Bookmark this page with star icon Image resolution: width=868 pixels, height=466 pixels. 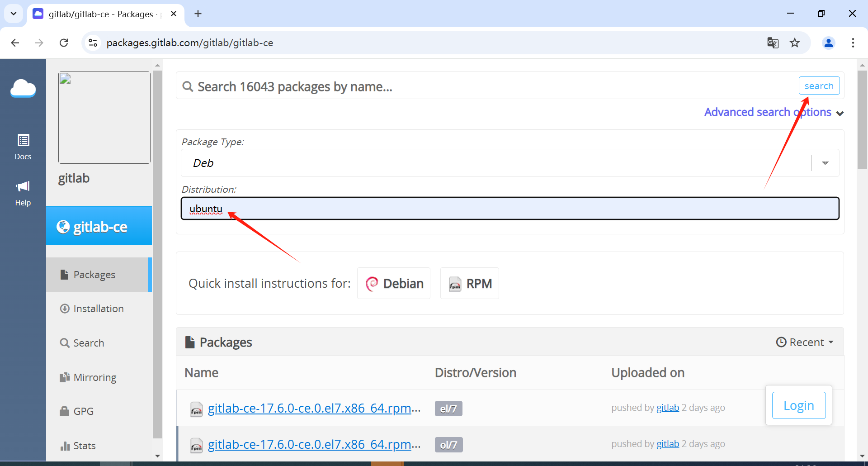(795, 43)
